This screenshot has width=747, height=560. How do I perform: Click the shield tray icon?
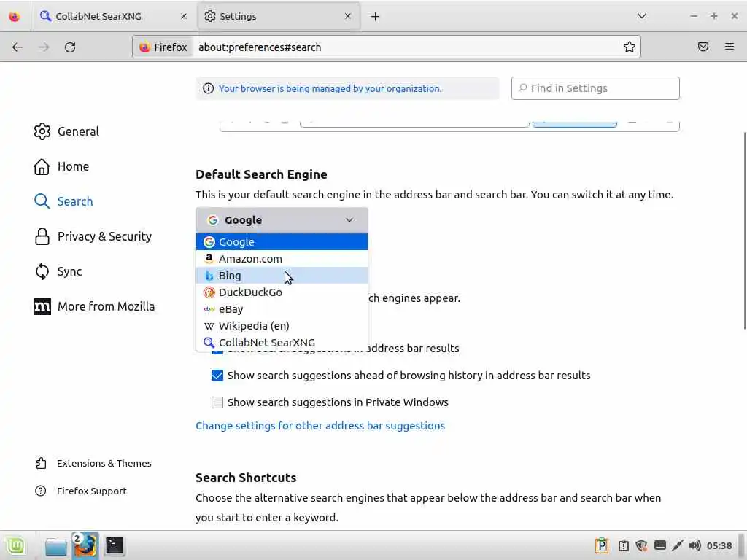point(641,545)
